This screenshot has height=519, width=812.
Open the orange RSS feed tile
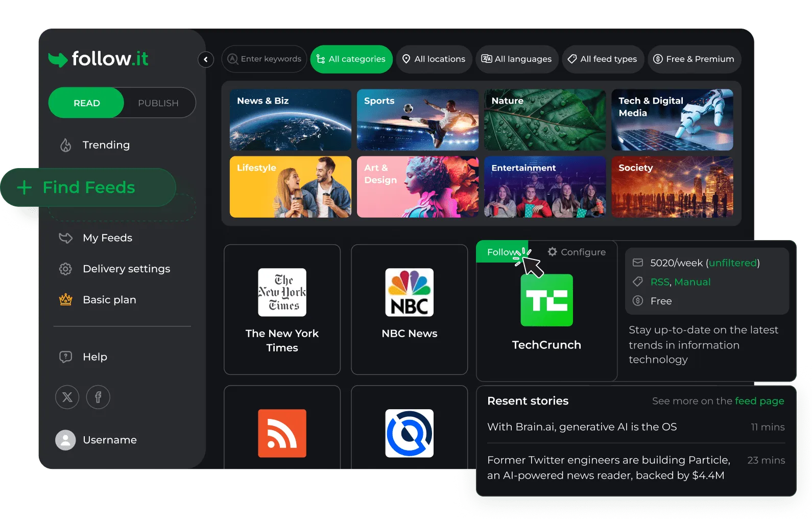point(282,433)
